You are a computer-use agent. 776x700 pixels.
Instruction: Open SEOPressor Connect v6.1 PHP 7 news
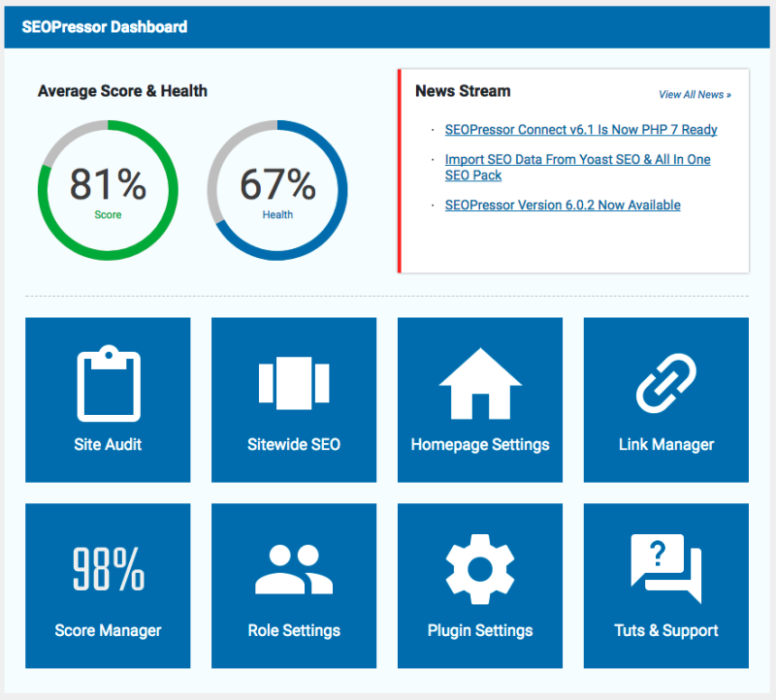581,130
